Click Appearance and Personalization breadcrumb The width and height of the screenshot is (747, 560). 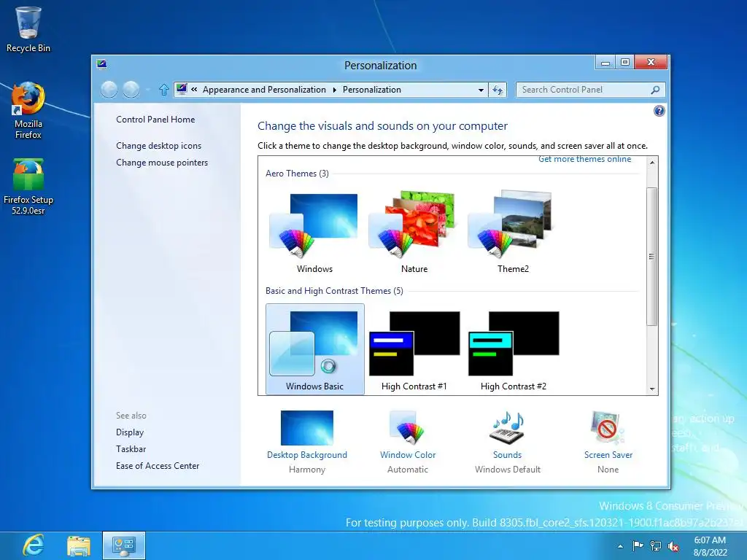pos(264,90)
